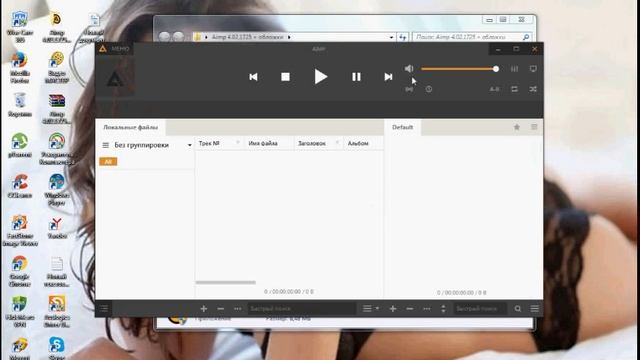Sort by the Трек № column
640x360 pixels.
point(209,143)
